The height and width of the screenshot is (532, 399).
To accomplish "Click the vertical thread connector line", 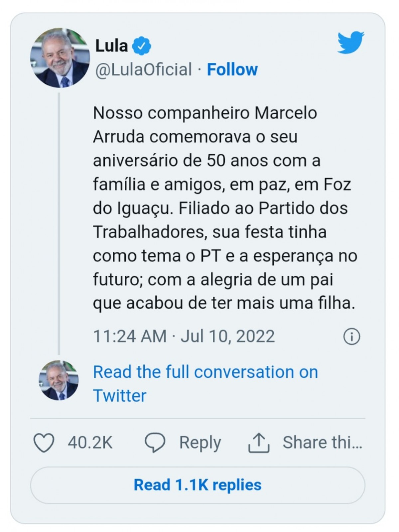I will pyautogui.click(x=59, y=223).
